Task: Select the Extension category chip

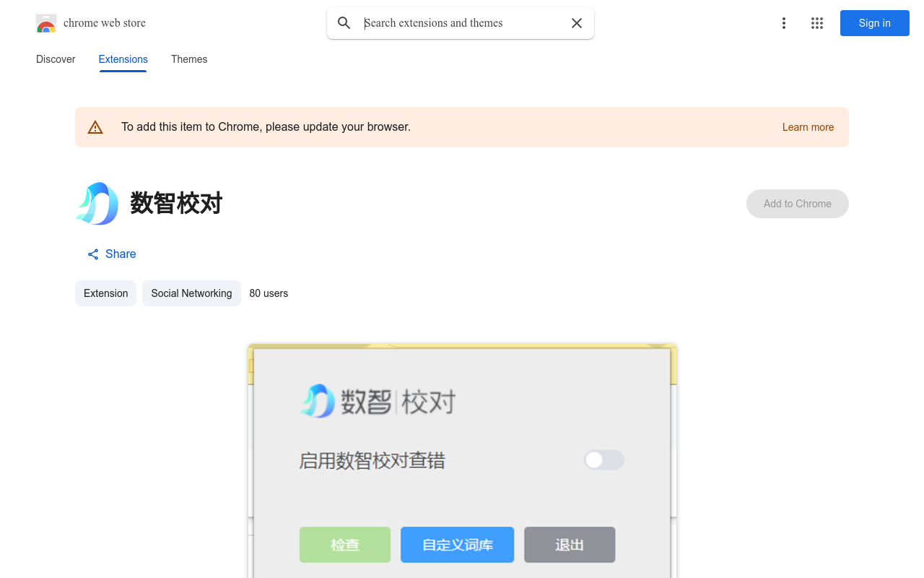Action: tap(105, 293)
